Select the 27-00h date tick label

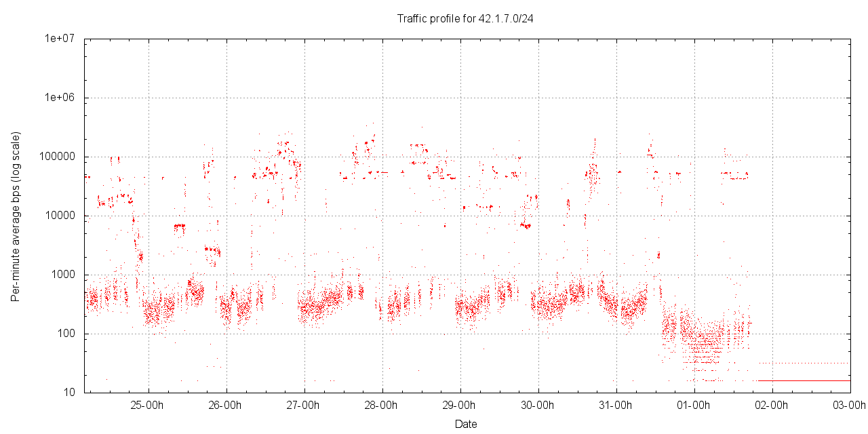pyautogui.click(x=303, y=406)
